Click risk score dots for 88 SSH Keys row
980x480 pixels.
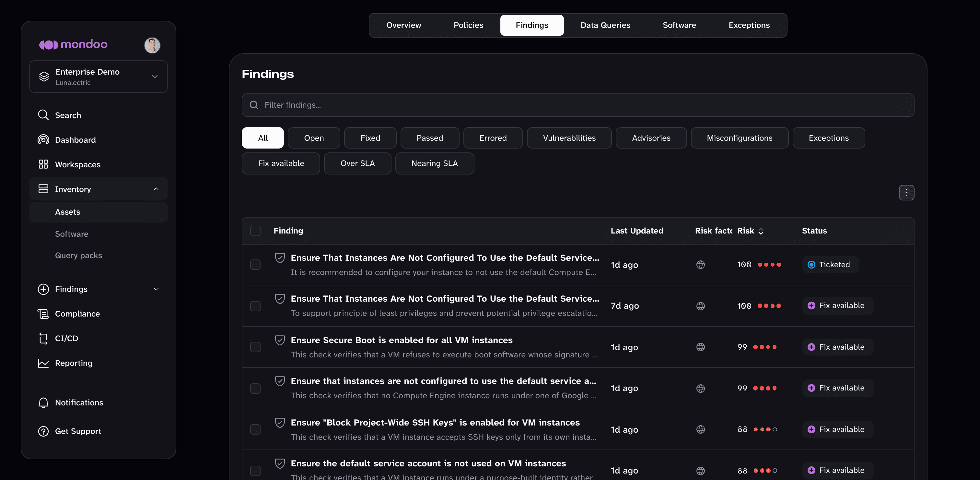tap(765, 429)
